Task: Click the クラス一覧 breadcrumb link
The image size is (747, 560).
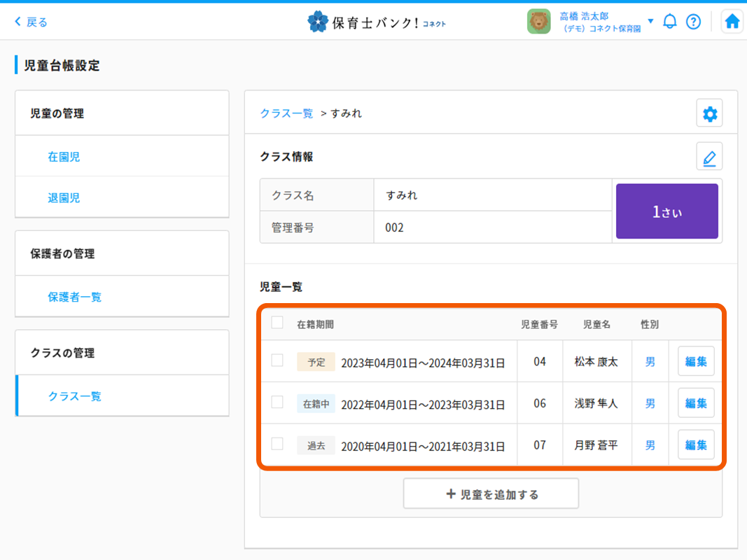Action: click(286, 113)
